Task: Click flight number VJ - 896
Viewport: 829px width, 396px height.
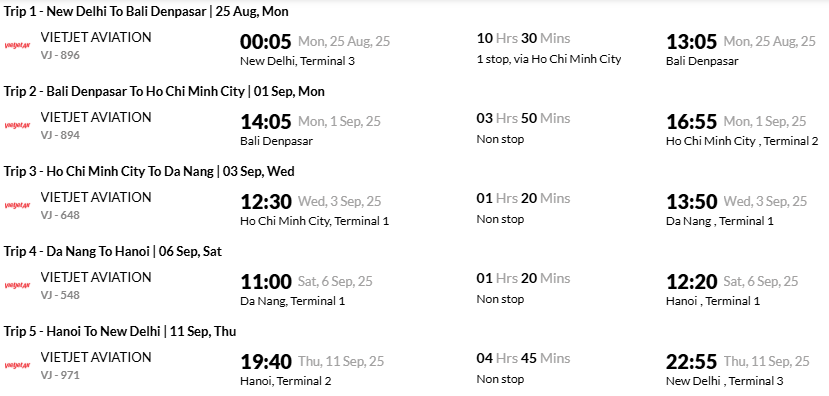Action: [60, 54]
